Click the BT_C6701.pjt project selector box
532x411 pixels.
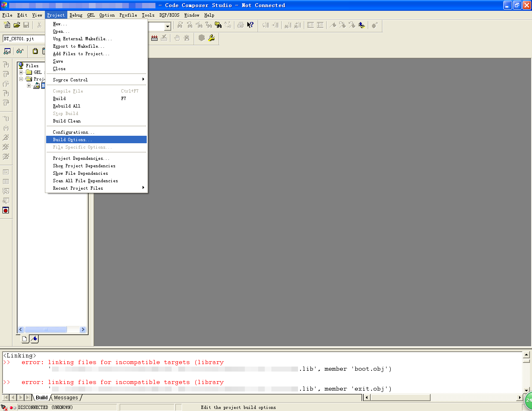pyautogui.click(x=24, y=39)
